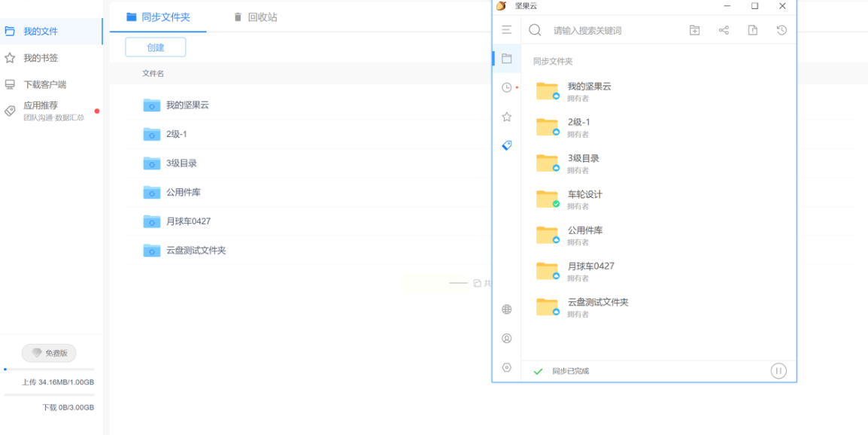Screen dimensions: 868x435
Task: Open favorites star icon in client sidebar
Action: click(x=506, y=117)
